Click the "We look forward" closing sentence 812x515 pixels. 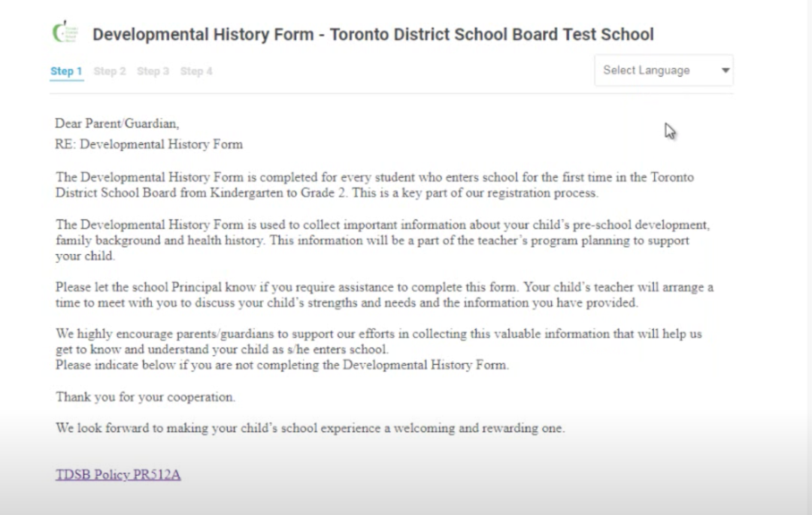(x=310, y=429)
